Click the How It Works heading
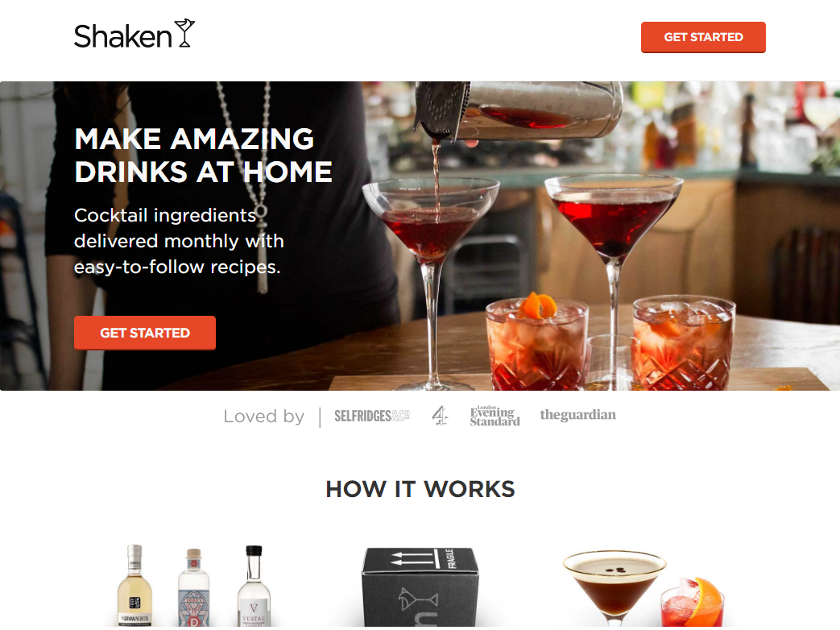This screenshot has height=630, width=840. 420,489
